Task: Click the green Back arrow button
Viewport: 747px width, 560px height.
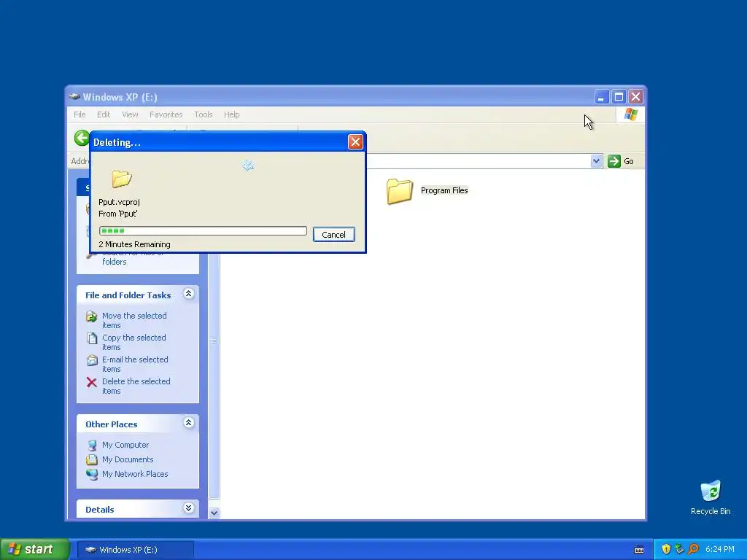Action: [82, 138]
